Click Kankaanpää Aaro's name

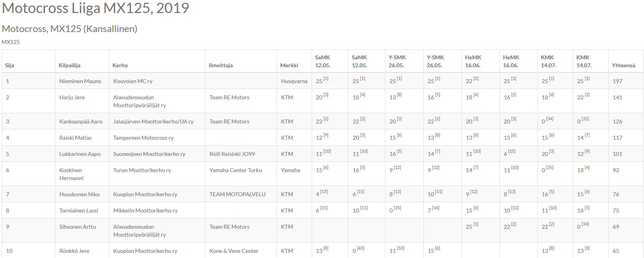(x=81, y=121)
